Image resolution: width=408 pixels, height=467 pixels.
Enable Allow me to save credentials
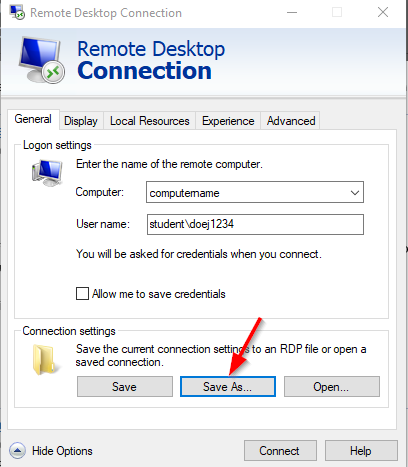82,294
